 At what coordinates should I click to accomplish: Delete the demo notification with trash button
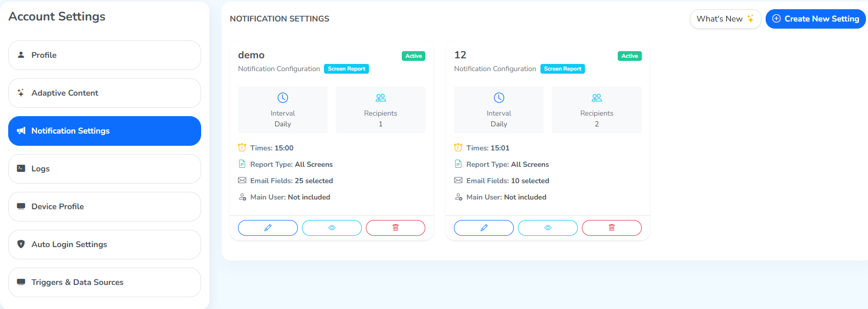pyautogui.click(x=396, y=228)
